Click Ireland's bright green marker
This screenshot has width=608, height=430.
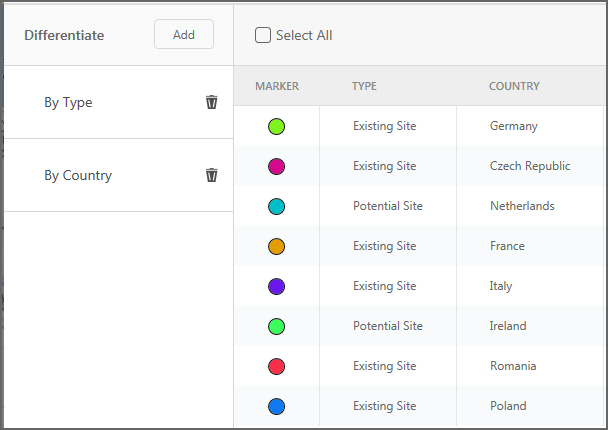click(277, 326)
